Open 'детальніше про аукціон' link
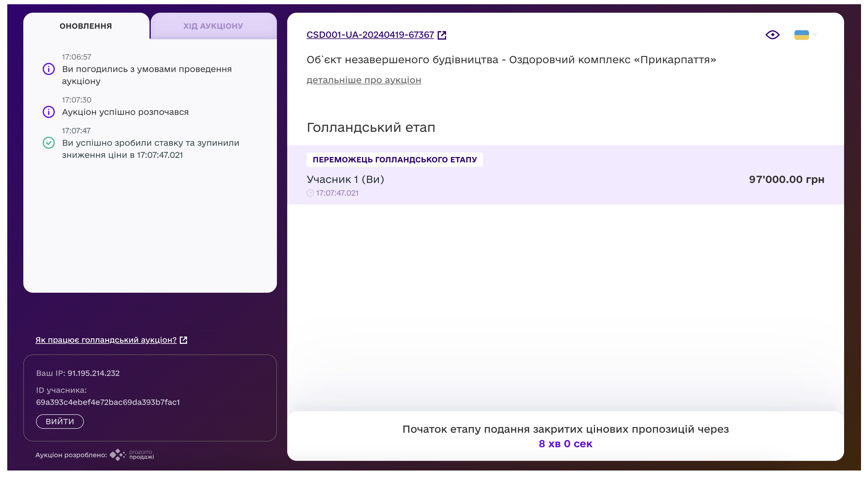The image size is (868, 479). click(363, 80)
